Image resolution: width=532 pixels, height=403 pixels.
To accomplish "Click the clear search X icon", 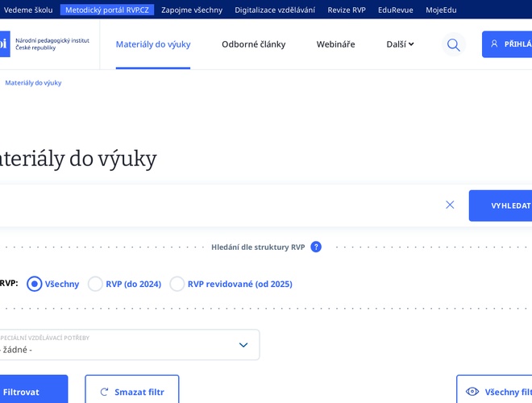I will [450, 205].
